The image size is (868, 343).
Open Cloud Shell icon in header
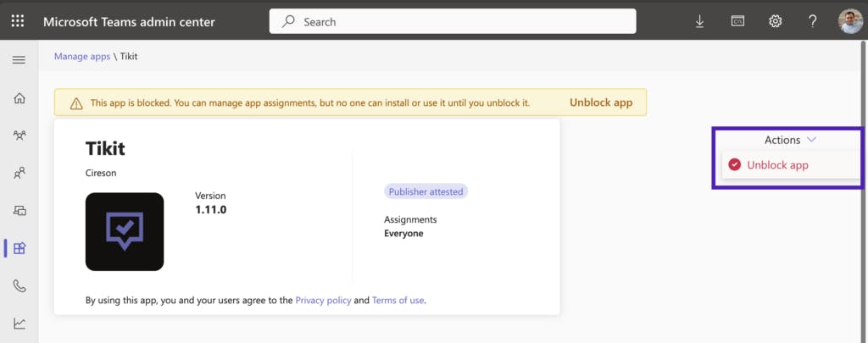tap(737, 21)
